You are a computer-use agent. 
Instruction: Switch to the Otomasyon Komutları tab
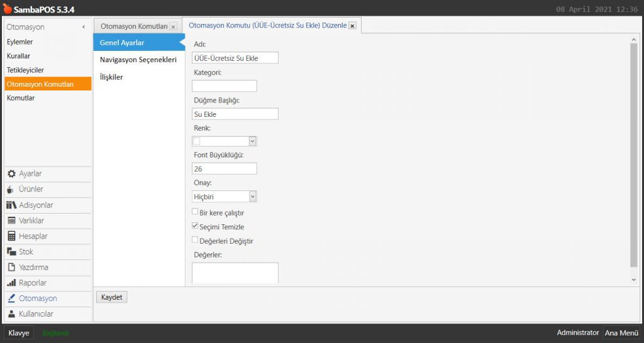[x=134, y=26]
